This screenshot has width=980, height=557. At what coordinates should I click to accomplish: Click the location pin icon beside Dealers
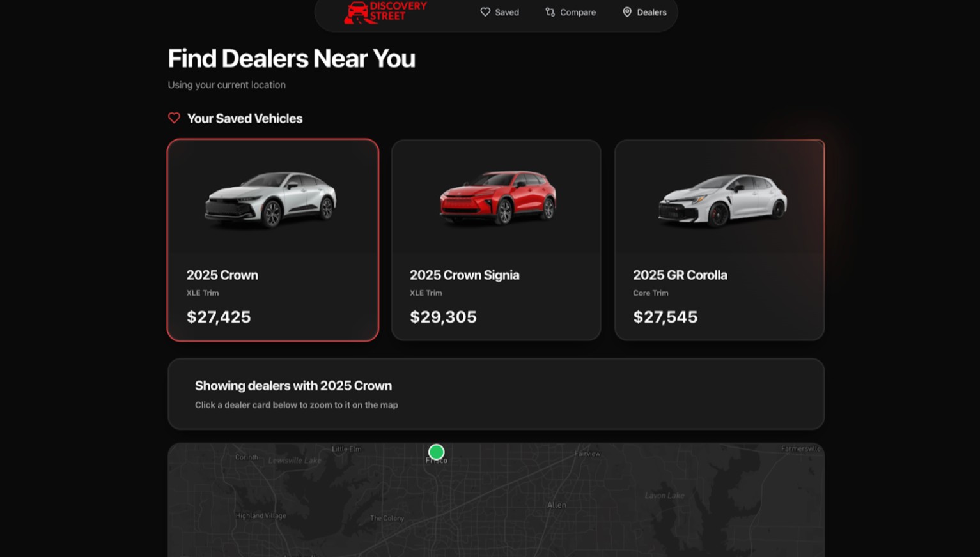(627, 12)
